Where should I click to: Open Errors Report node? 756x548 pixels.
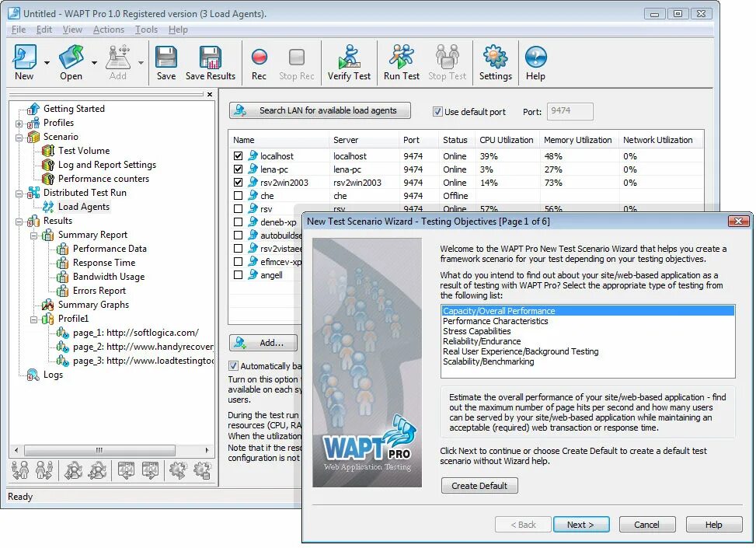pos(99,291)
